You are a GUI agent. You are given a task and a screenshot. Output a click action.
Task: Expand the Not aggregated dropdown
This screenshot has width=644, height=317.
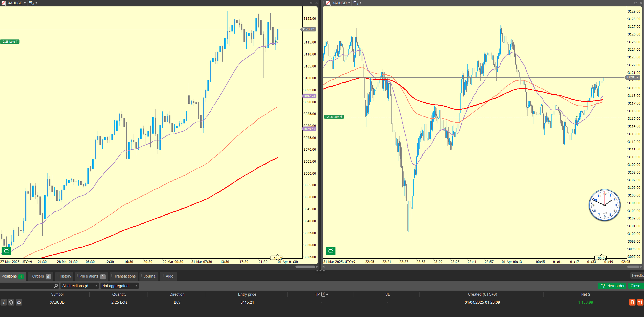coord(119,286)
